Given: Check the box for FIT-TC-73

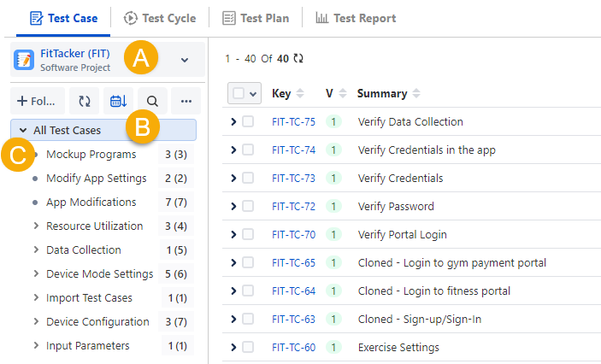Looking at the screenshot, I should point(248,178).
